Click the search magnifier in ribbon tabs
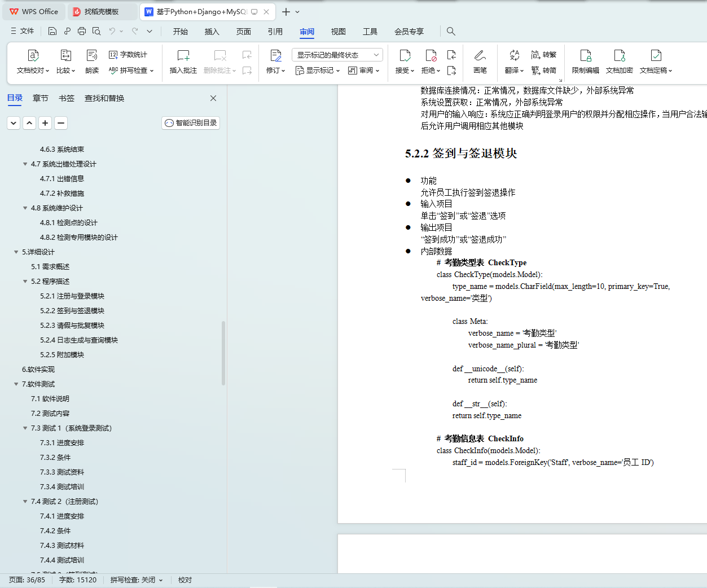 pyautogui.click(x=451, y=31)
